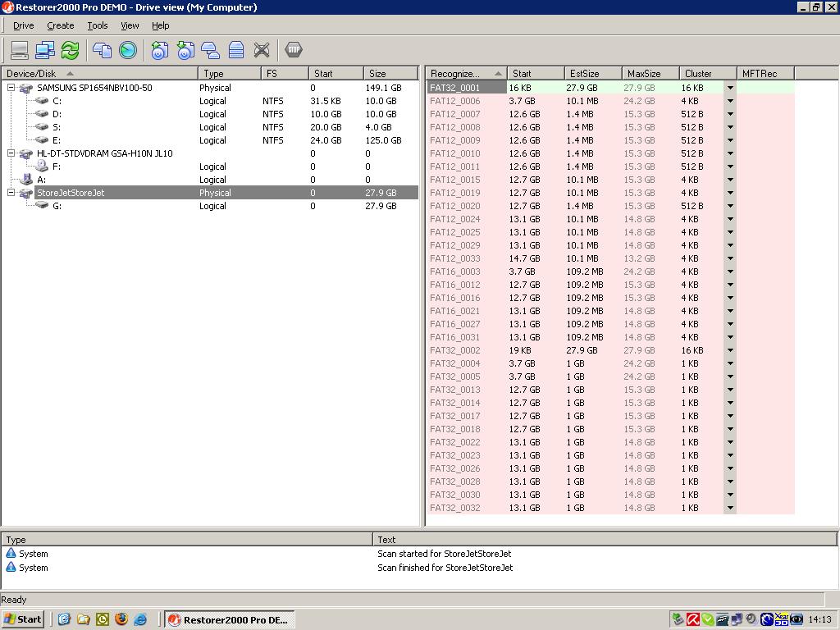Screen dimensions: 840x630
Task: Click the remove icon with crossed-out disk
Action: pyautogui.click(x=262, y=50)
